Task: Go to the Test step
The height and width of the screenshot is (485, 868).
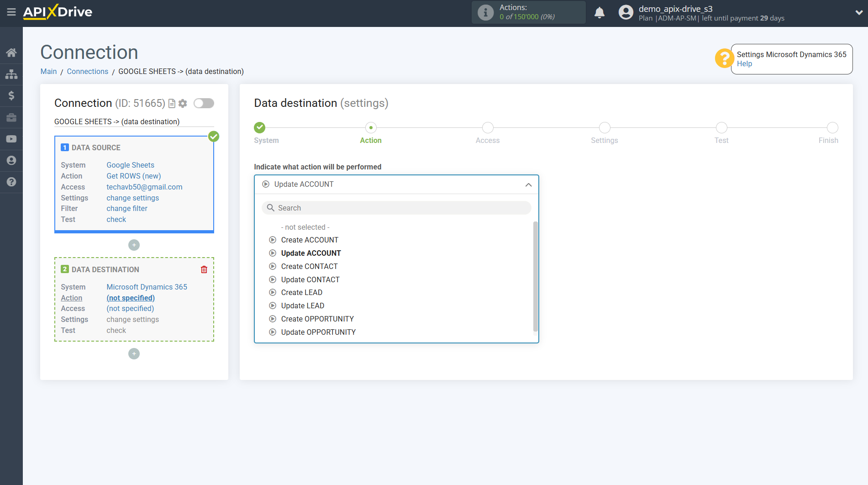Action: (x=721, y=127)
